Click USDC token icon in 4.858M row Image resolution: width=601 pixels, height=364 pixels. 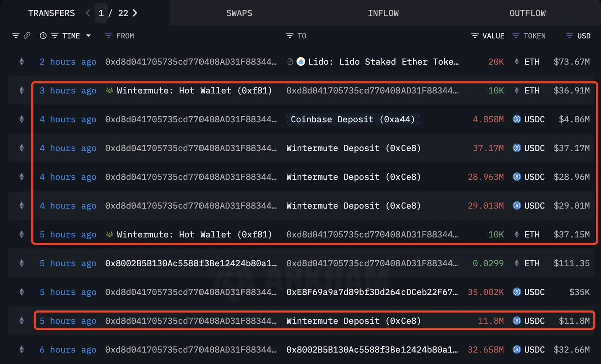(x=517, y=119)
